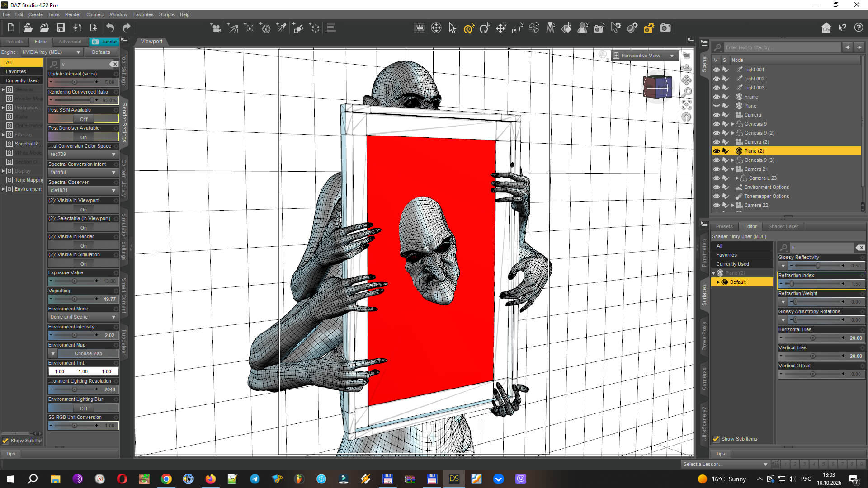The image size is (868, 488).
Task: Select the Translate move tool icon
Action: 501,28
